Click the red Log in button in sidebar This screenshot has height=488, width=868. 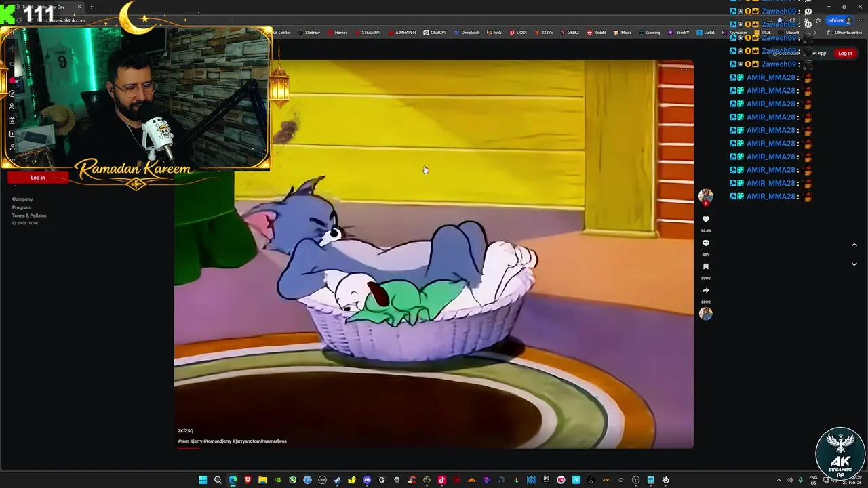click(38, 178)
